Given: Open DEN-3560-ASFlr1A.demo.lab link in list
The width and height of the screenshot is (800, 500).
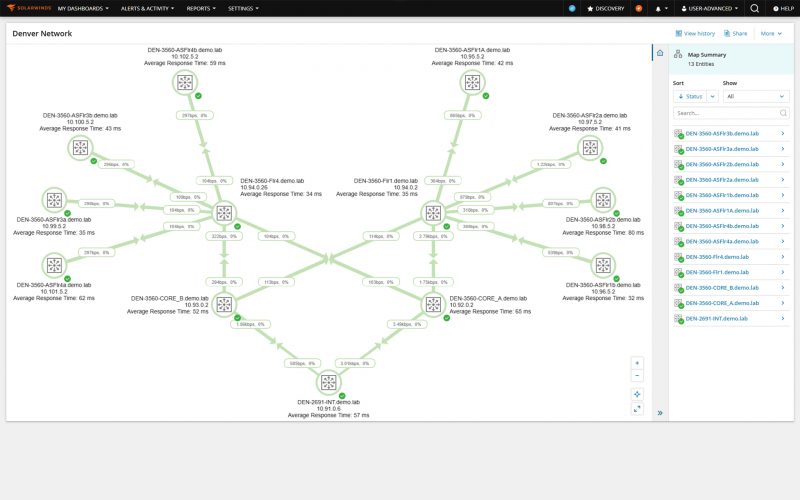Looking at the screenshot, I should coord(722,211).
